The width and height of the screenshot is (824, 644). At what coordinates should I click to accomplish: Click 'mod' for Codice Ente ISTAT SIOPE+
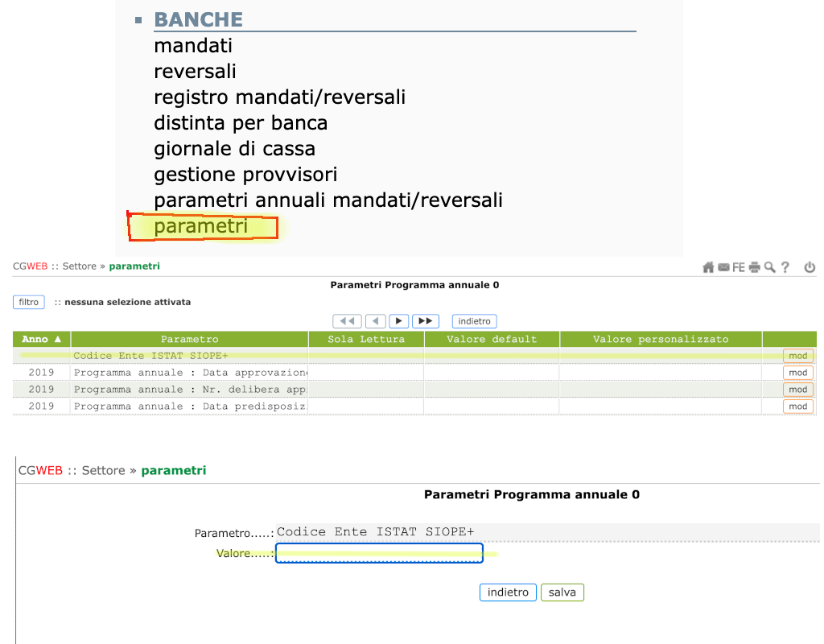click(x=797, y=356)
